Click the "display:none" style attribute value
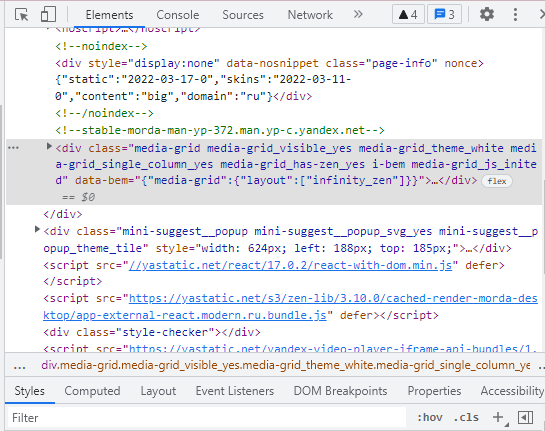 [174, 63]
